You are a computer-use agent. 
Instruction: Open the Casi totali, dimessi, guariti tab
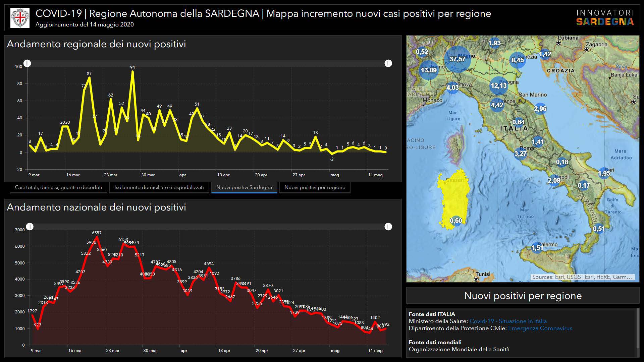(58, 187)
